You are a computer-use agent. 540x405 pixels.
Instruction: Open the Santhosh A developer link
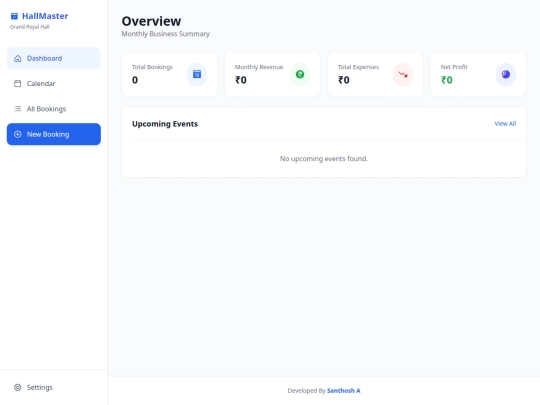pos(344,391)
